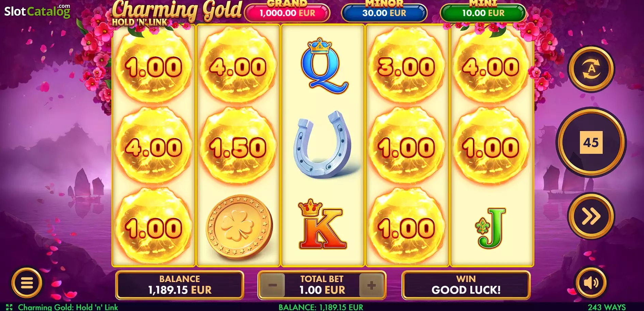Mute the game sound speaker icon
This screenshot has height=311, width=644.
point(591,282)
